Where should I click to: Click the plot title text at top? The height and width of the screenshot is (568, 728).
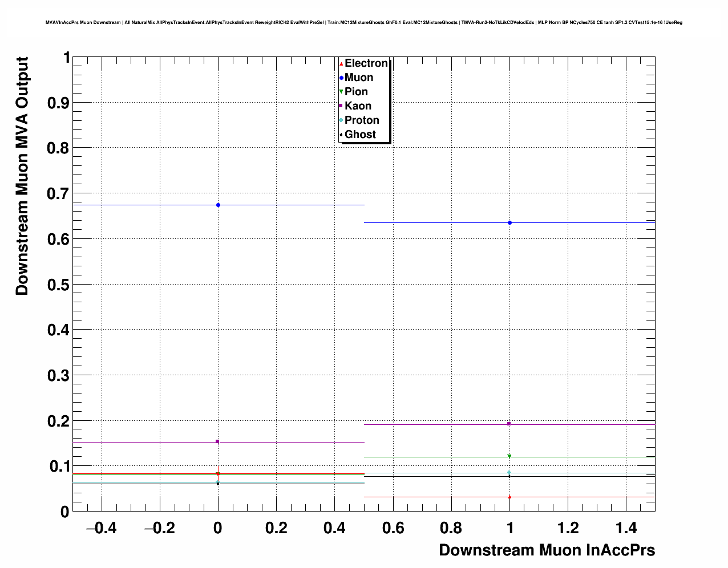[363, 23]
